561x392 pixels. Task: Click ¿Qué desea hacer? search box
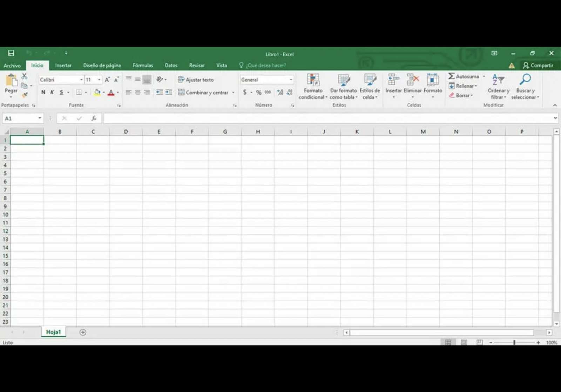[263, 66]
